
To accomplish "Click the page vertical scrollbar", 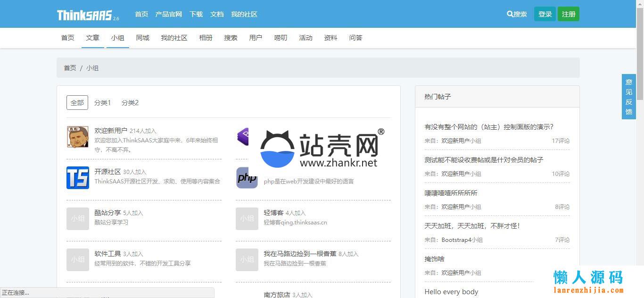I will [x=640, y=52].
